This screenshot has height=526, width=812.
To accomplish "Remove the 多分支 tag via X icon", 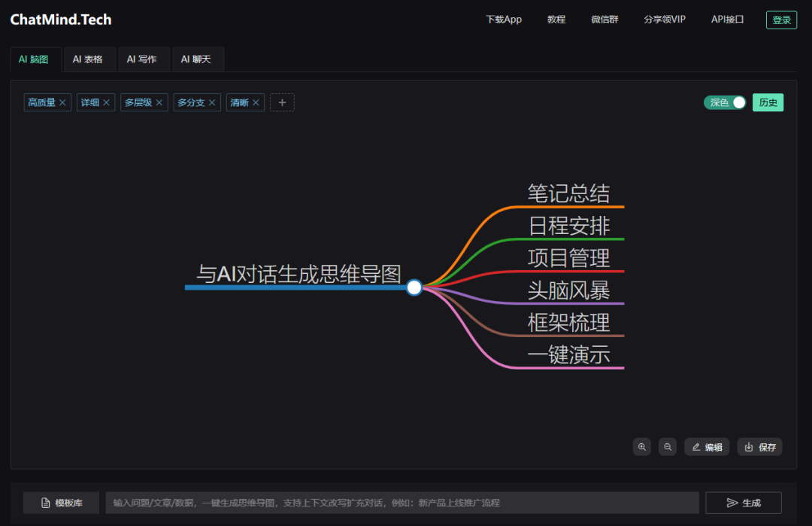I will pos(212,102).
